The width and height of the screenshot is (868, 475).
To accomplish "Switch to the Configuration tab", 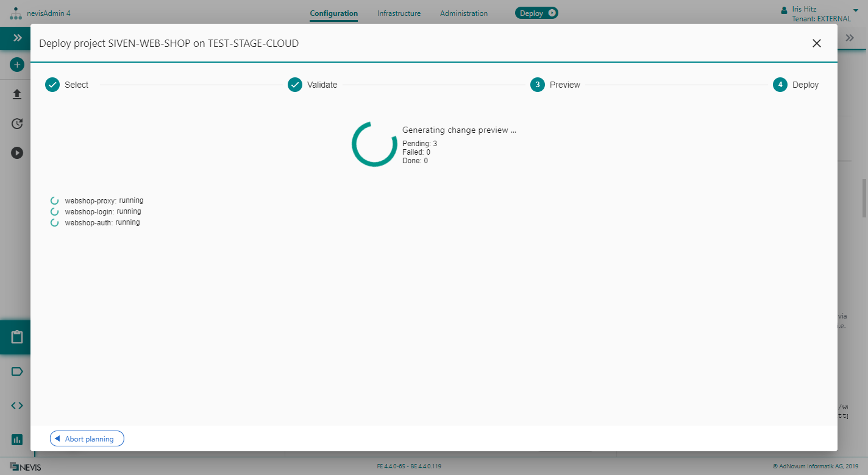I will pyautogui.click(x=333, y=13).
